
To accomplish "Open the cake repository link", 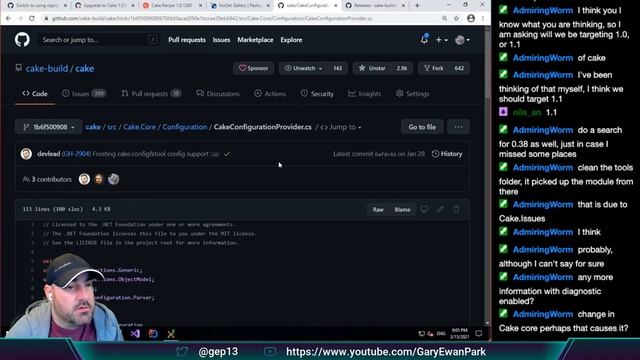I will (84, 68).
